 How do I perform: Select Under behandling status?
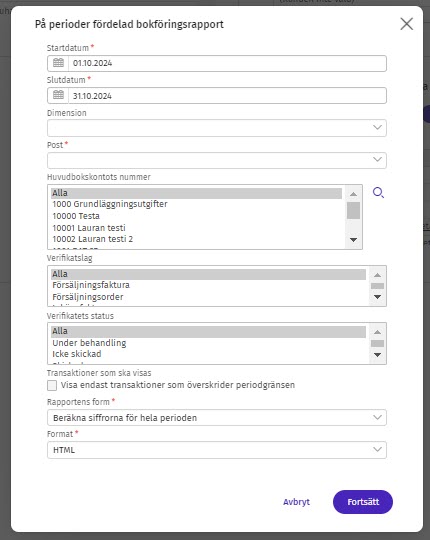208,343
